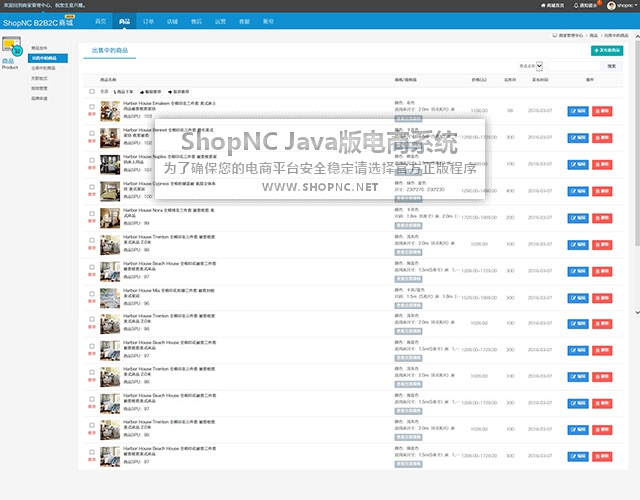The height and width of the screenshot is (500, 640).
Task: Edit the Harbor House Nora product
Action: (578, 218)
